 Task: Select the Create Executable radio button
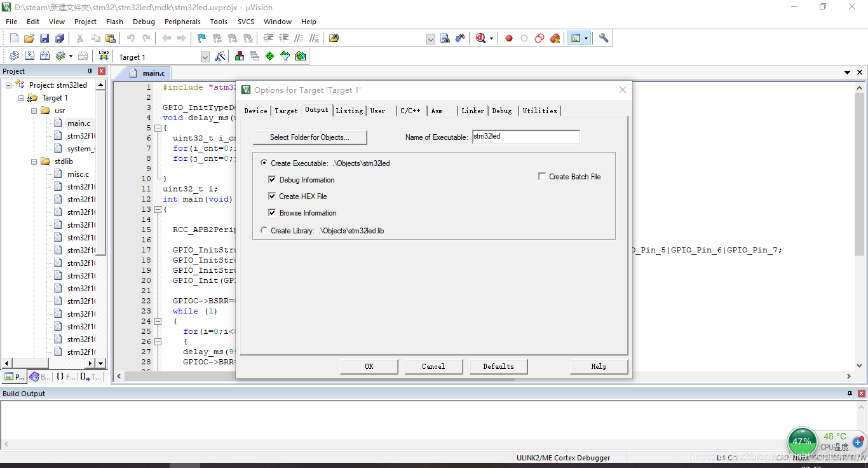pos(264,163)
